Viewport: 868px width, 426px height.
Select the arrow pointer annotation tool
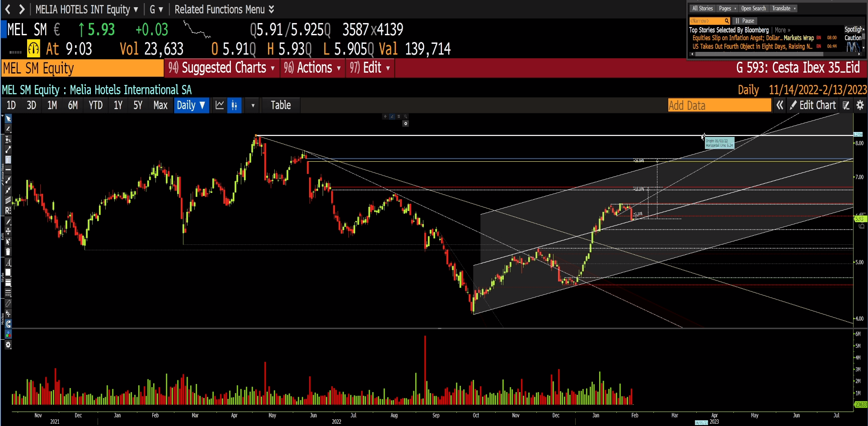pos(8,119)
